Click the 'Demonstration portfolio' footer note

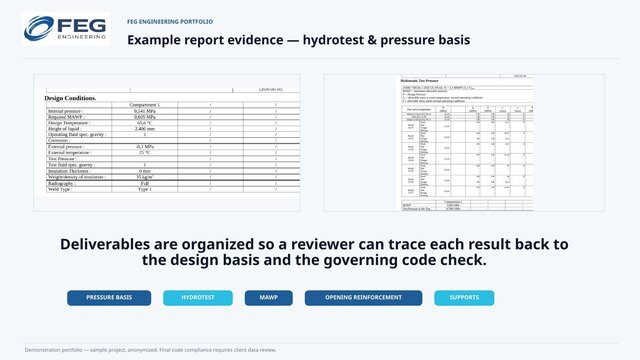[151, 350]
